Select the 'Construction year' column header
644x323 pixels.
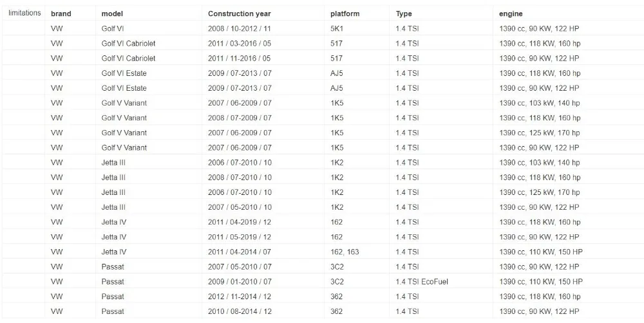click(240, 14)
